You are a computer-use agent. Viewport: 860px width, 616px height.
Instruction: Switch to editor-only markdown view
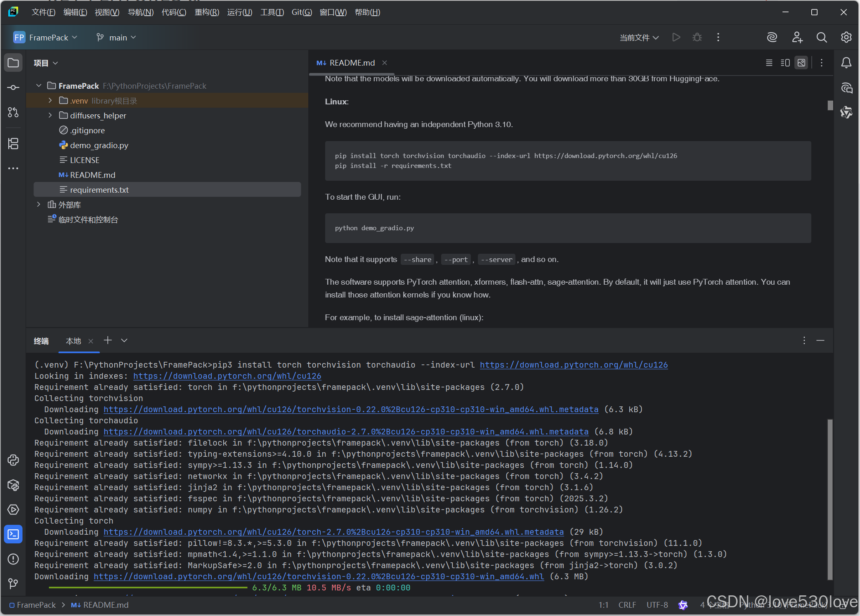(x=769, y=63)
